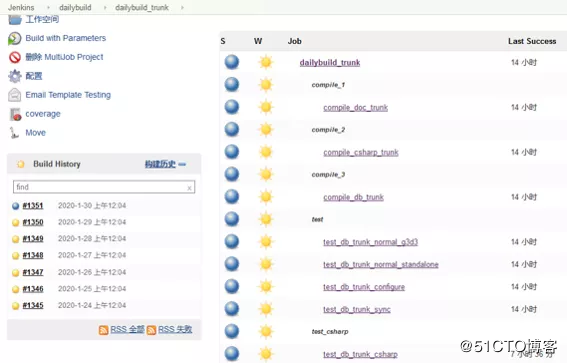Screen dimensions: 567x363
Task: Open breadcrumb arrow after Jenkins
Action: click(48, 8)
